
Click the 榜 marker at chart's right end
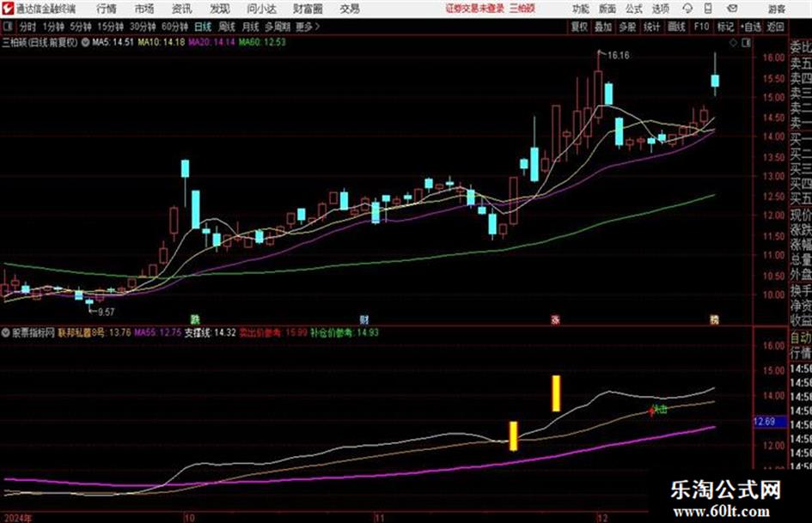714,319
